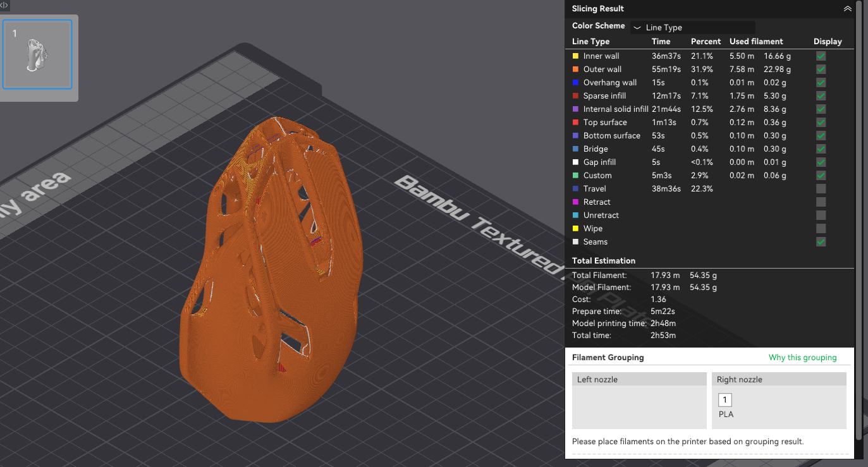Viewport: 868px width, 467px height.
Task: Uncheck the Outer wall display checkbox
Action: [x=821, y=70]
